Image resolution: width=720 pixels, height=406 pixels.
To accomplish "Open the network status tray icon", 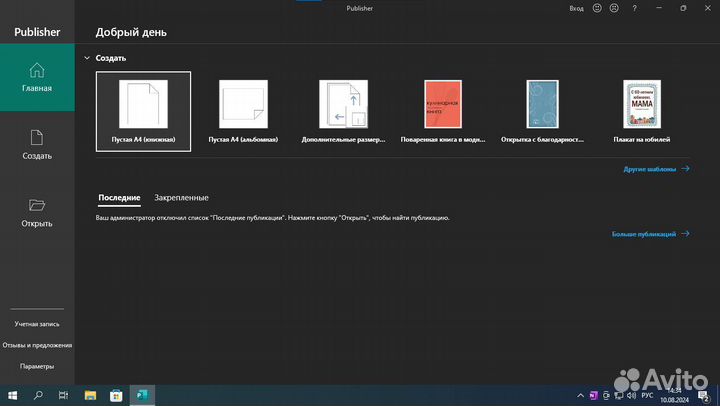I will [619, 395].
